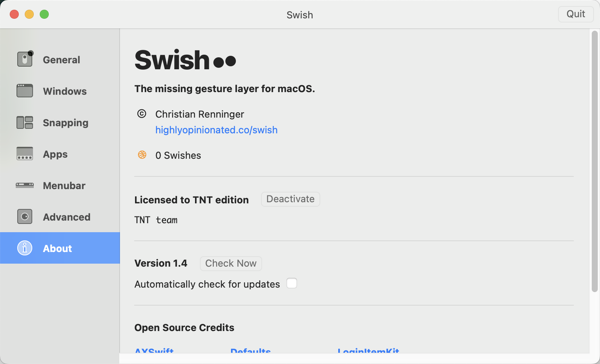Open the Advanced label tab
This screenshot has height=364, width=600.
pos(67,217)
